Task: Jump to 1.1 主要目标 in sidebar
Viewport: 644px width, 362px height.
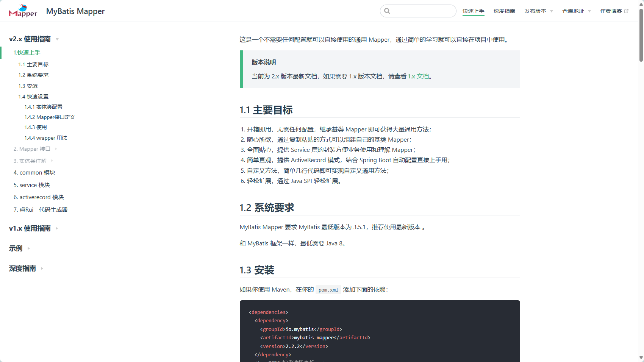Action: click(33, 64)
